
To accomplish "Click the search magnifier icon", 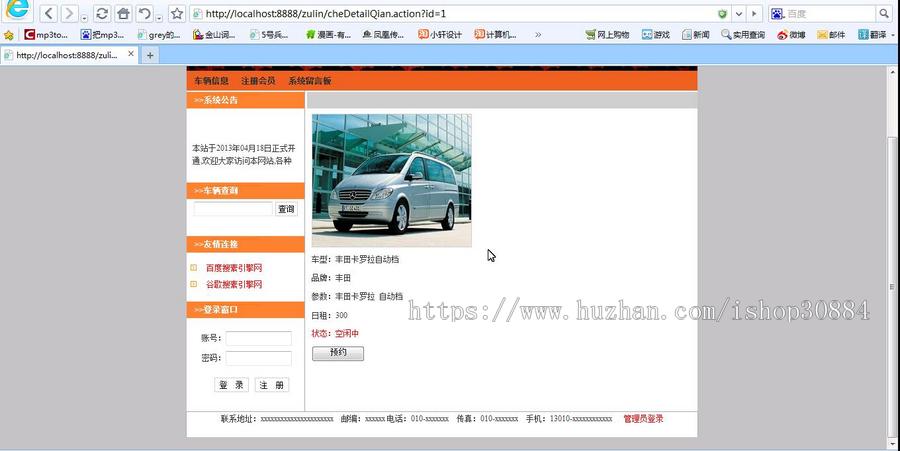I will click(x=884, y=14).
